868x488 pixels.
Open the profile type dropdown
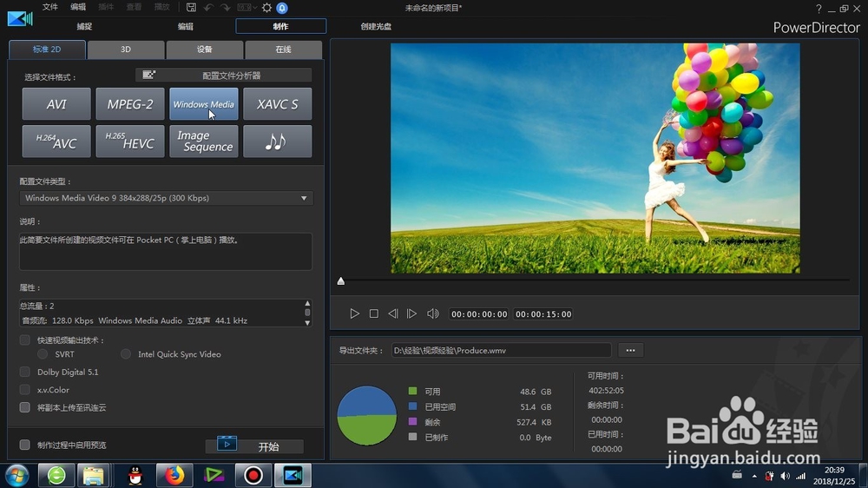pos(166,198)
